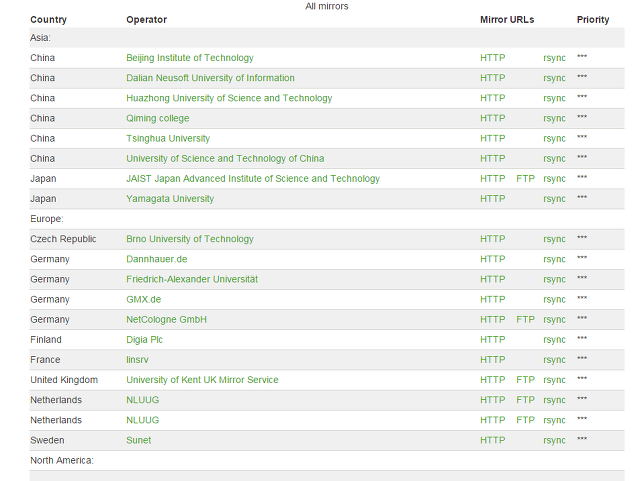Click the North America: region heading
The image size is (640, 481).
tap(62, 460)
